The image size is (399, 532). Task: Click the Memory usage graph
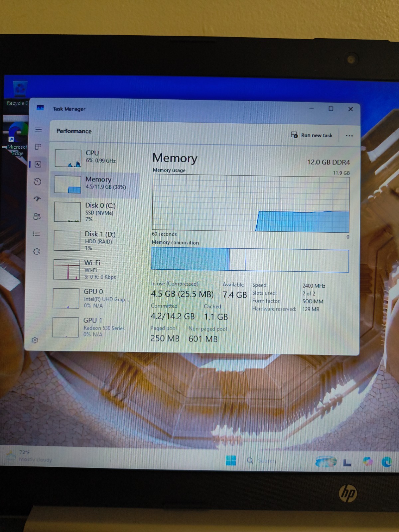pyautogui.click(x=251, y=203)
